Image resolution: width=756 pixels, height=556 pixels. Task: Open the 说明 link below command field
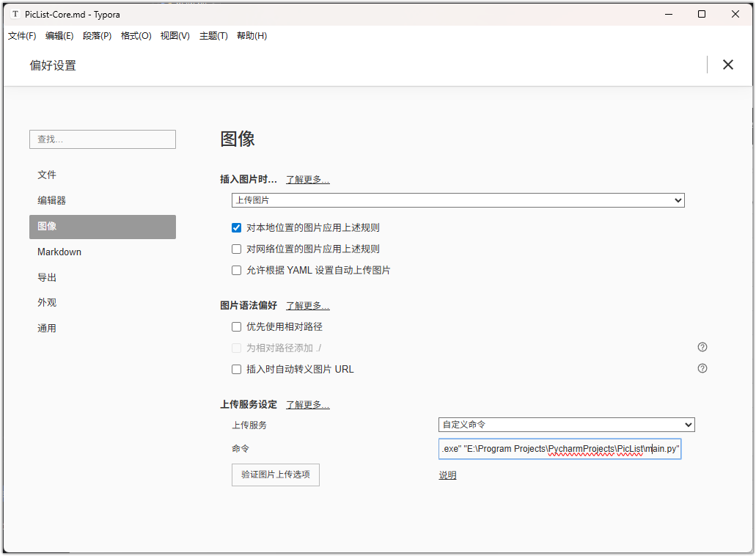(x=447, y=475)
